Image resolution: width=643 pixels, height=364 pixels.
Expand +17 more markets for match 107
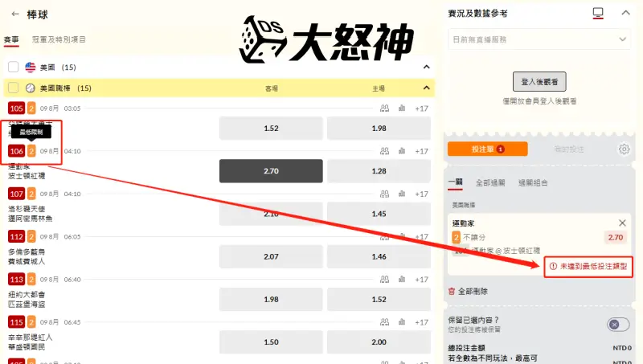421,194
